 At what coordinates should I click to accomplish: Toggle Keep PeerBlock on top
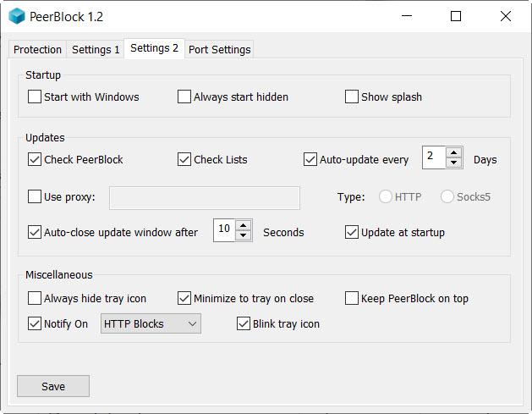(x=352, y=298)
